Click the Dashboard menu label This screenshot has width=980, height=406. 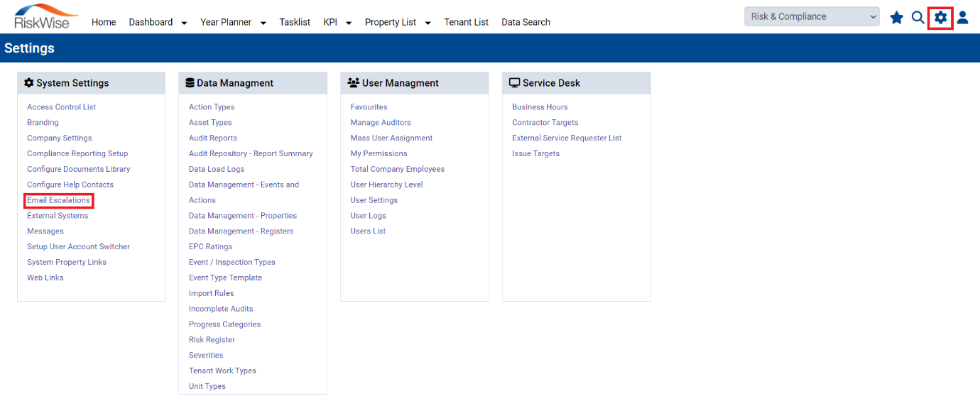151,22
